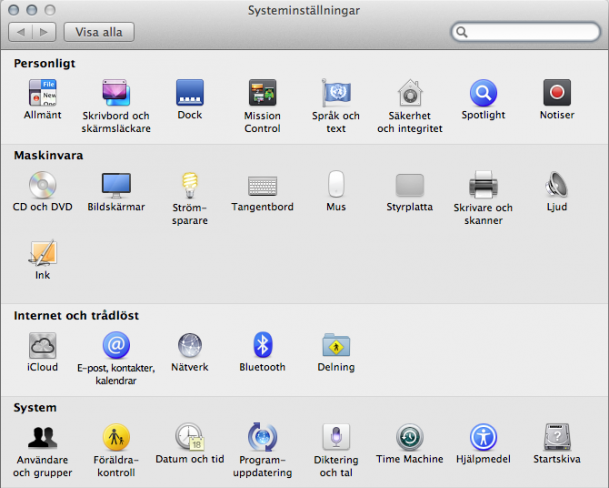Viewport: 609px width, 488px height.
Task: Select the Dock preference icon
Action: [190, 92]
